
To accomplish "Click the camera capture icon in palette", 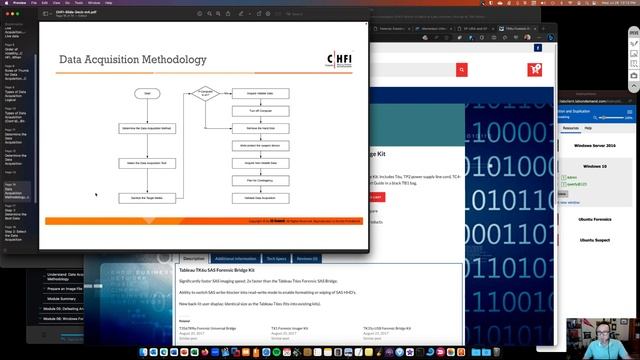I will (x=633, y=76).
